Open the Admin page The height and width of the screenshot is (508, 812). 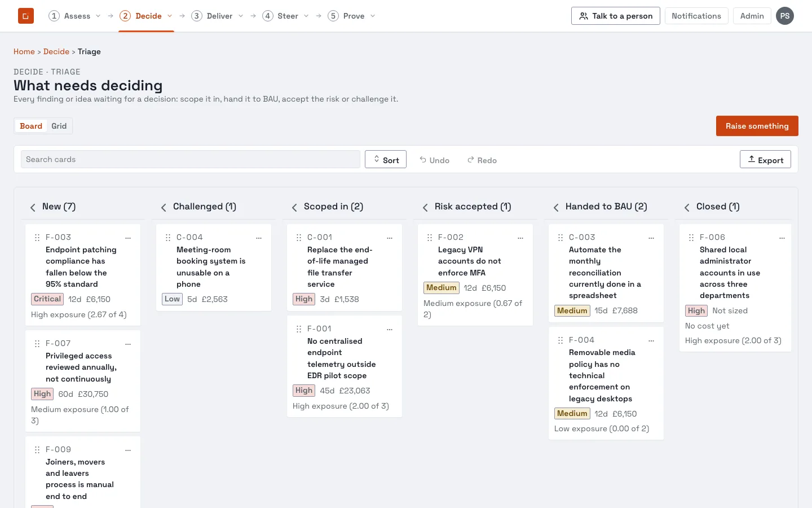coord(752,16)
